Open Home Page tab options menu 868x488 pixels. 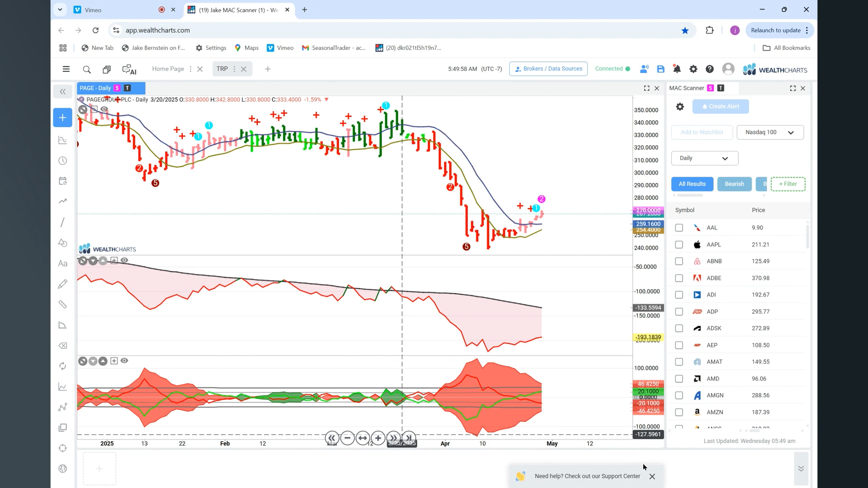tap(190, 69)
